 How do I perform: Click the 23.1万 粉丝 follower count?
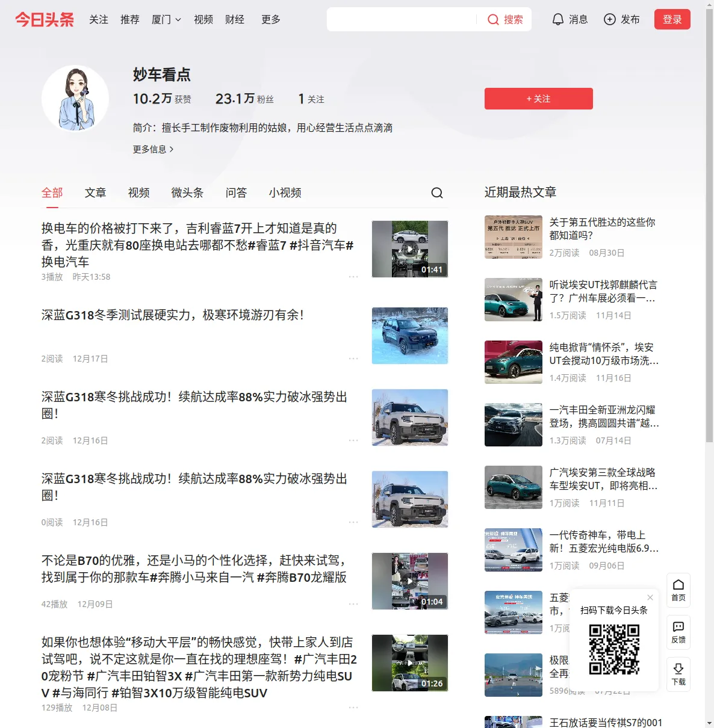point(244,99)
